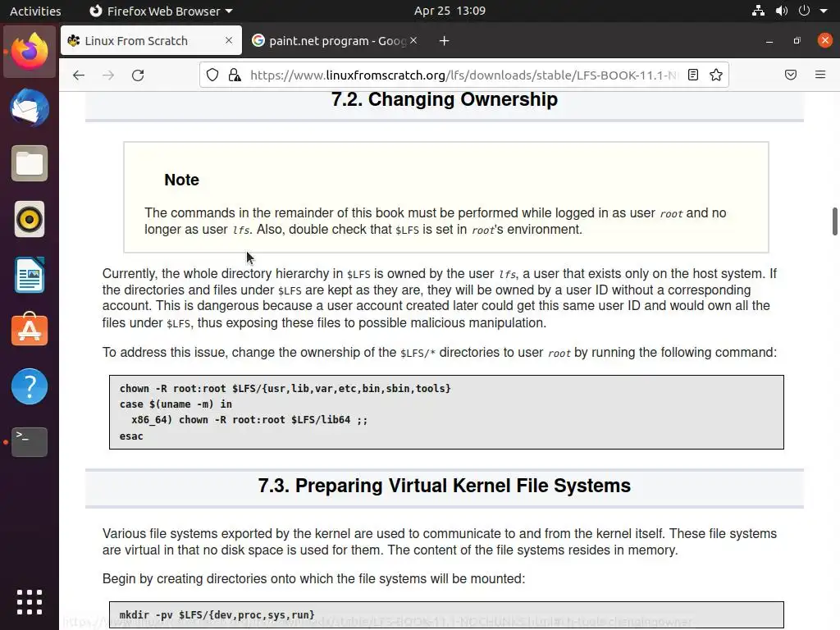Click the 'Currently, the whole directory hierarchy' paragraph

pyautogui.click(x=440, y=298)
